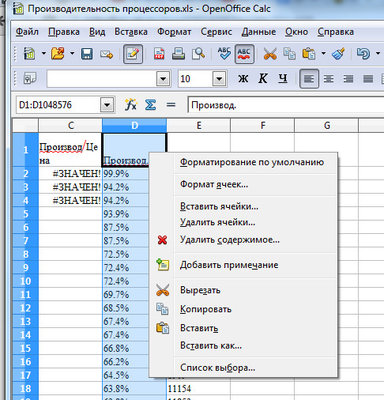The height and width of the screenshot is (400, 384).
Task: Click Копировать in context menu
Action: (x=206, y=309)
